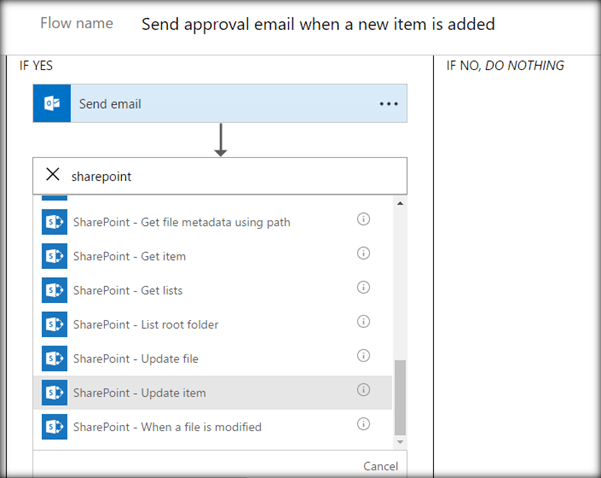Select SharePoint - Get file metadata using path
The height and width of the screenshot is (478, 601).
pyautogui.click(x=181, y=222)
